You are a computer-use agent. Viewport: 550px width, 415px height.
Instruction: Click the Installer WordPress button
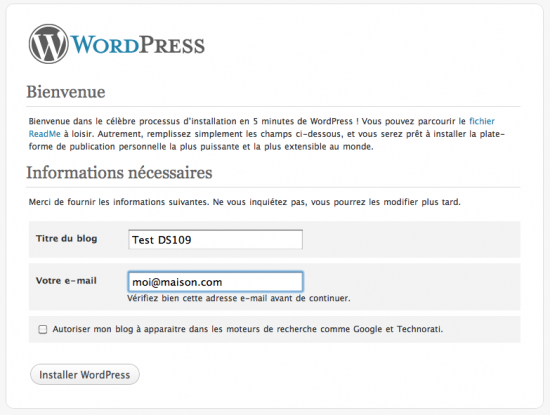point(85,374)
